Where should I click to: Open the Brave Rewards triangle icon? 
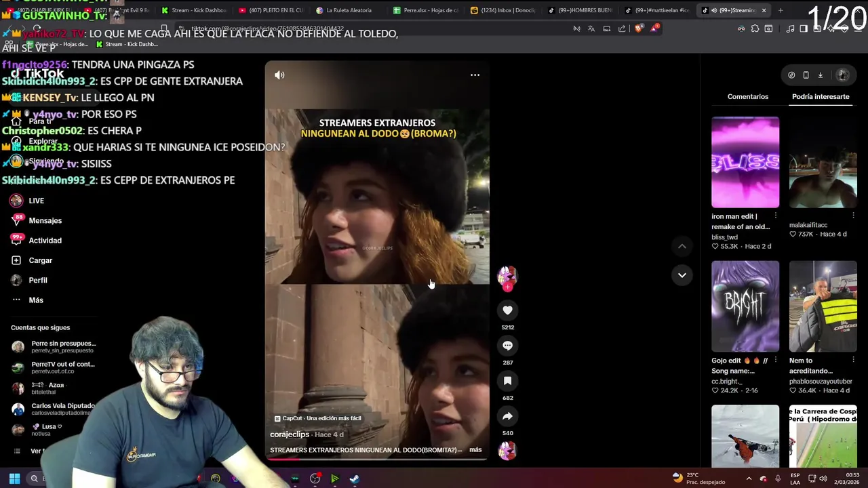[654, 28]
